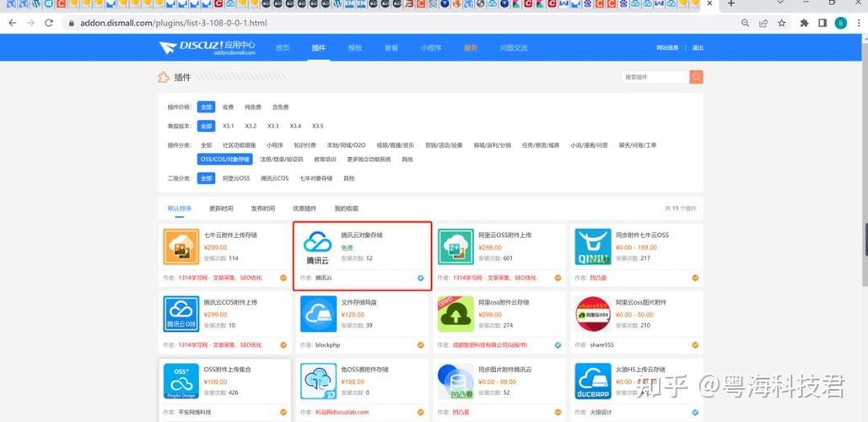Open the 阿里云oss图片附件 share555 icon
This screenshot has height=422, width=868.
click(x=593, y=313)
